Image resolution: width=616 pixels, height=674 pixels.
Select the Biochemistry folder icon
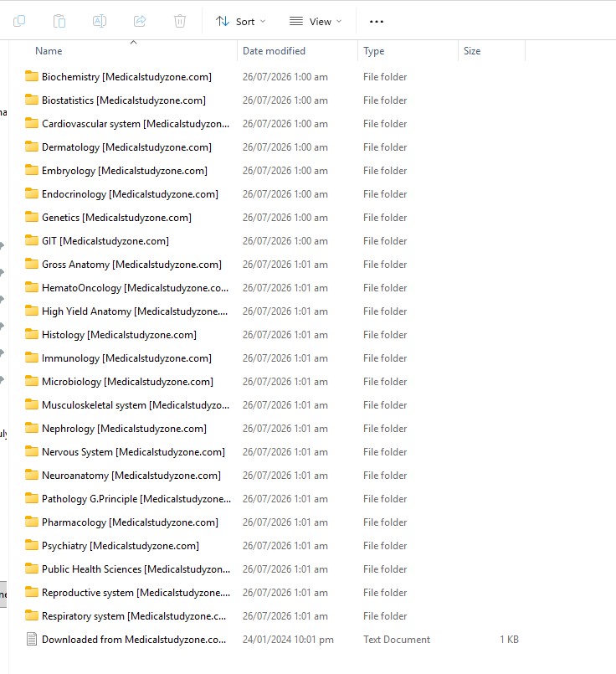(x=31, y=76)
